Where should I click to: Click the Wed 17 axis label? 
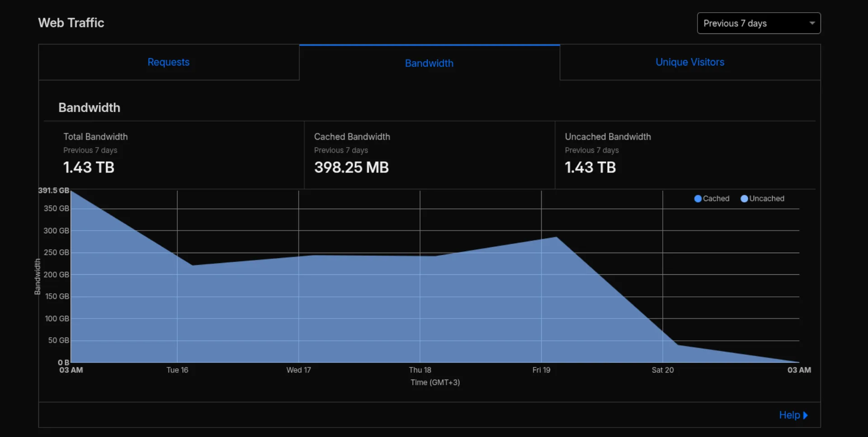(x=298, y=370)
